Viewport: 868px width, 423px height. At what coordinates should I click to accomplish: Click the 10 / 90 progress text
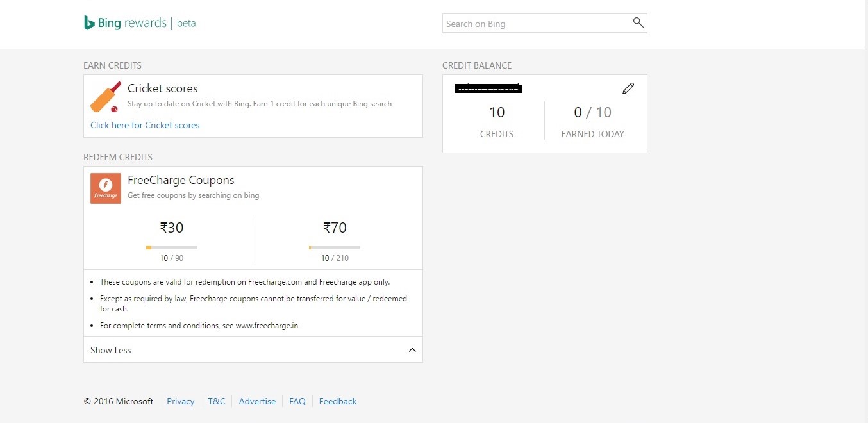click(172, 258)
